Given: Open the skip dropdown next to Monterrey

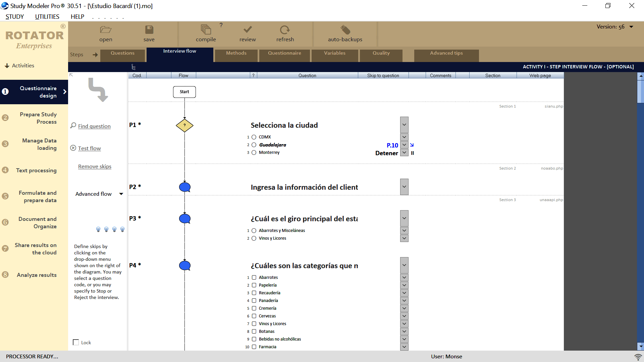Looking at the screenshot, I should [404, 153].
